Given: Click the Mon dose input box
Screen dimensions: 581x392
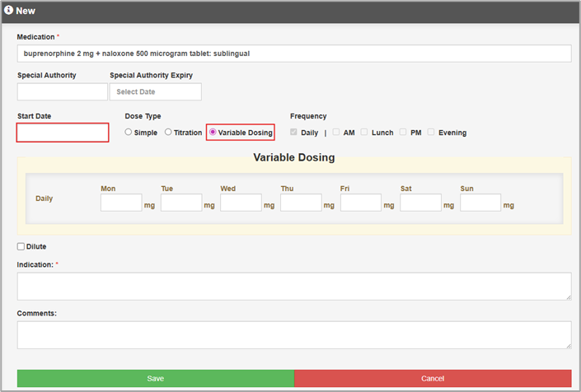Looking at the screenshot, I should point(121,203).
